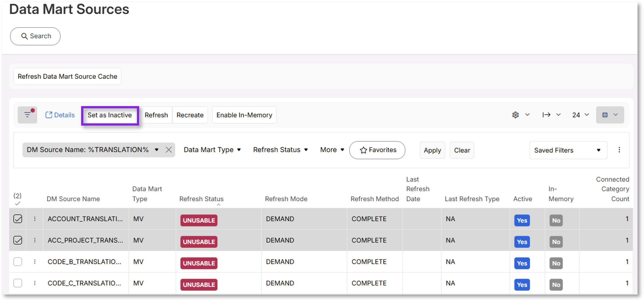644x301 pixels.
Task: Click the export arrow icon
Action: [x=546, y=115]
